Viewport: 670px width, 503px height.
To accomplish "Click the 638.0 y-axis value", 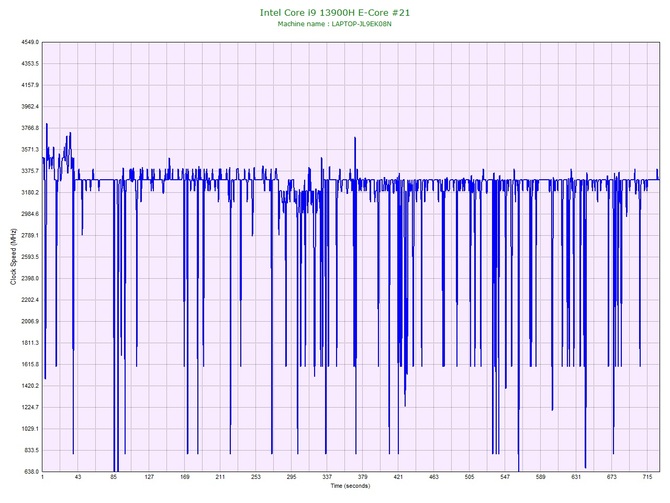I will (x=31, y=472).
